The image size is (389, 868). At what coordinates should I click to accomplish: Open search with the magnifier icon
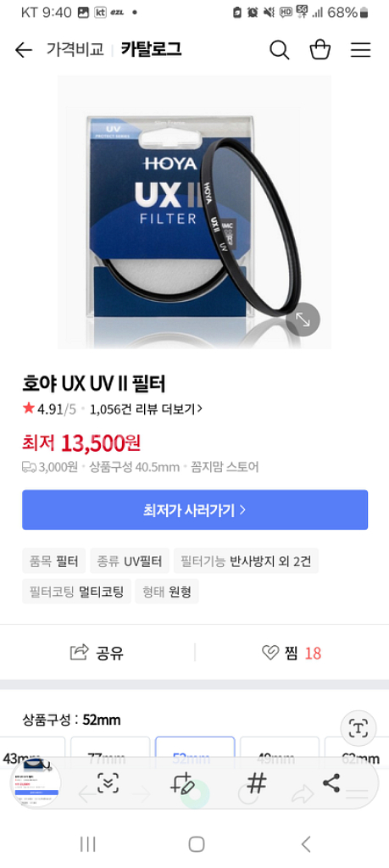(280, 50)
